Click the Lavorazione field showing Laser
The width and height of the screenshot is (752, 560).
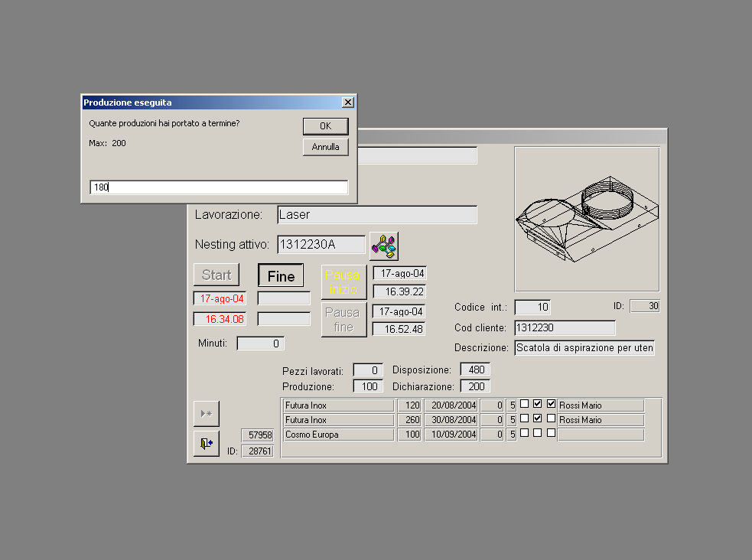(x=377, y=215)
